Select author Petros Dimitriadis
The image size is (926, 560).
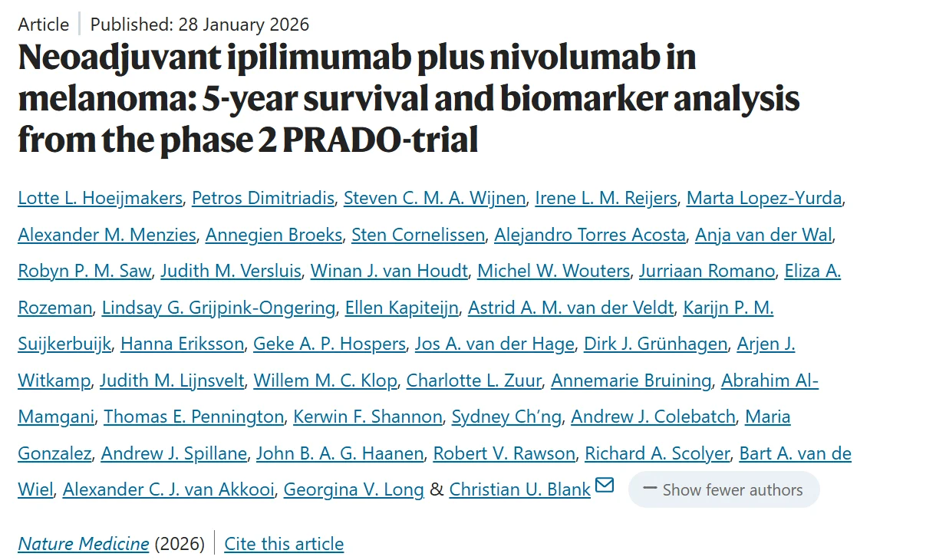(263, 198)
